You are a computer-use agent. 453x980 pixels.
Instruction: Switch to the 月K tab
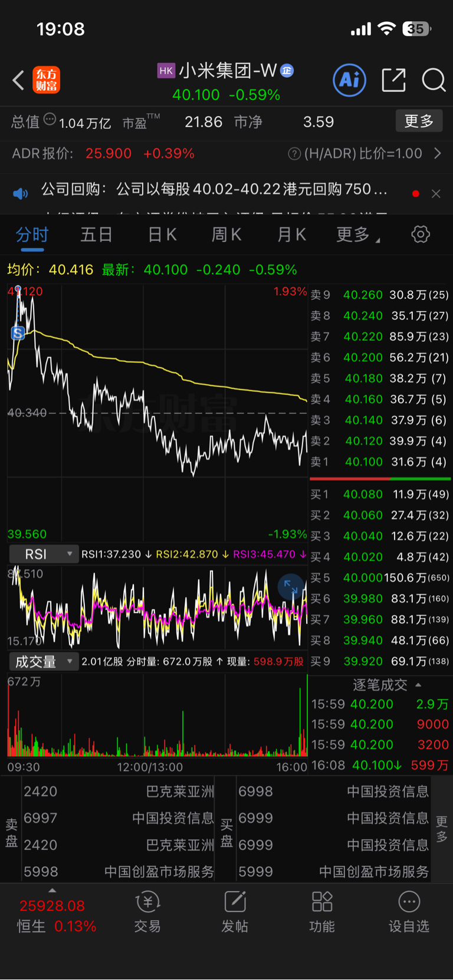(291, 235)
